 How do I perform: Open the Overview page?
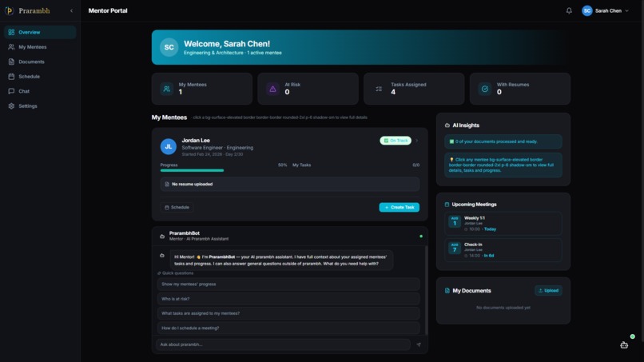click(x=40, y=32)
